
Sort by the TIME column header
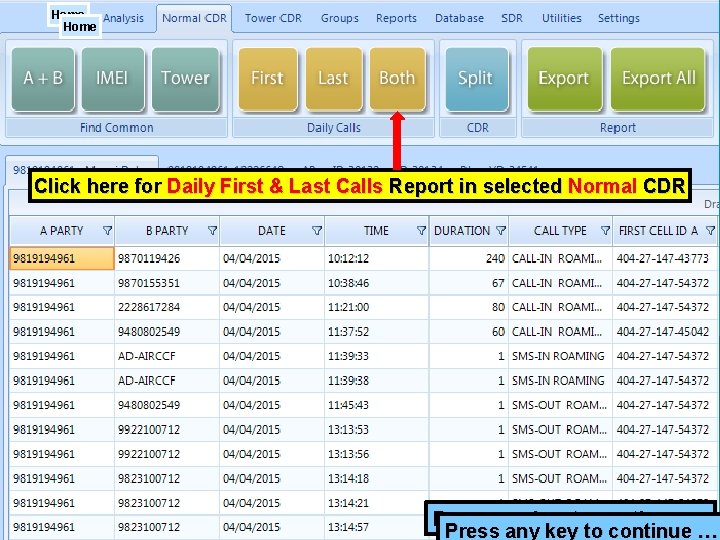(376, 231)
